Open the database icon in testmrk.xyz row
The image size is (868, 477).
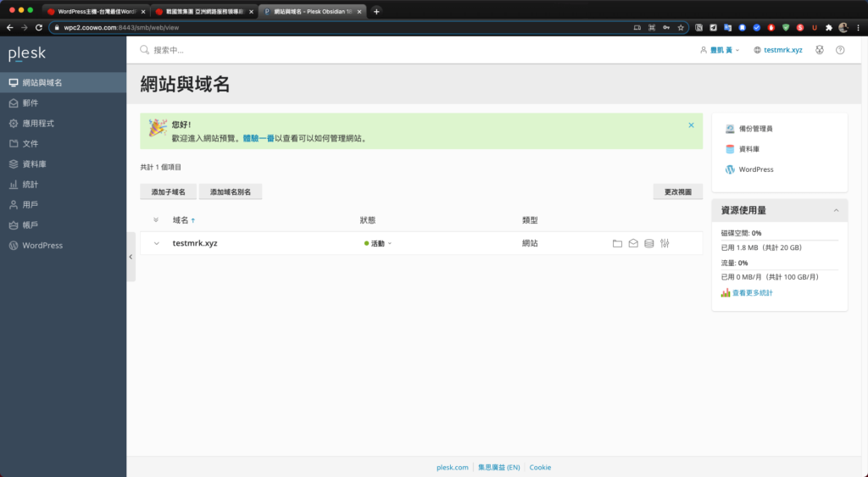pos(648,243)
